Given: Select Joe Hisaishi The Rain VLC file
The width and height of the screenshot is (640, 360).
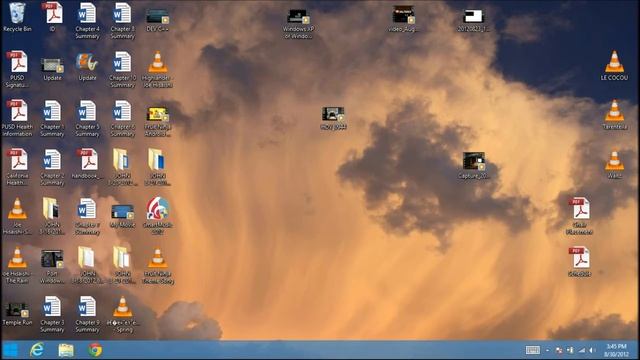Looking at the screenshot, I should (x=17, y=265).
